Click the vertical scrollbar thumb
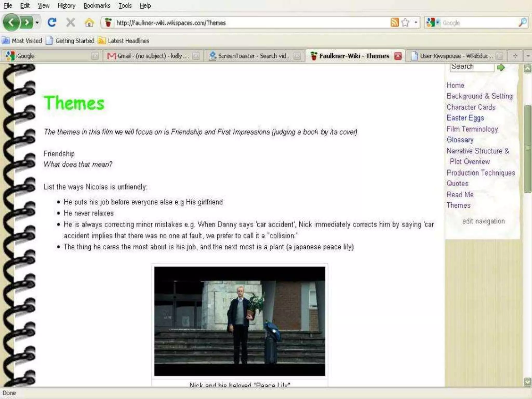532x399 pixels. pyautogui.click(x=527, y=148)
